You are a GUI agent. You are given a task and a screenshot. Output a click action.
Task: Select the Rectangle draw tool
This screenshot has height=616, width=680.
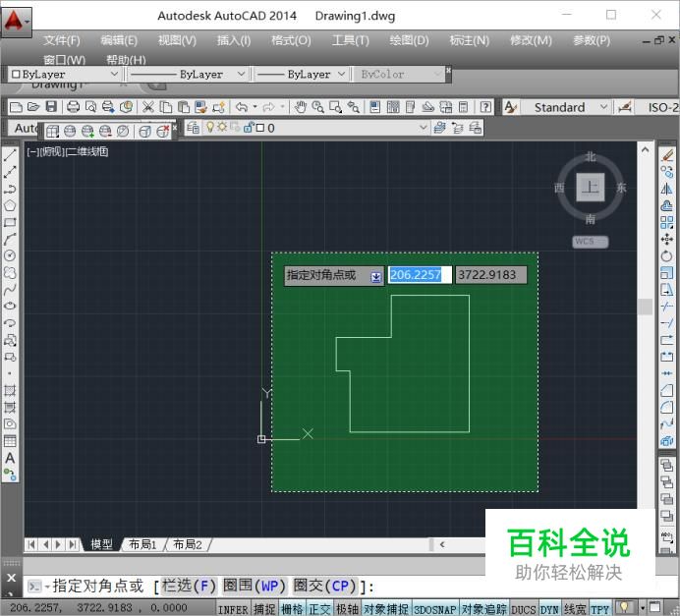(x=10, y=222)
